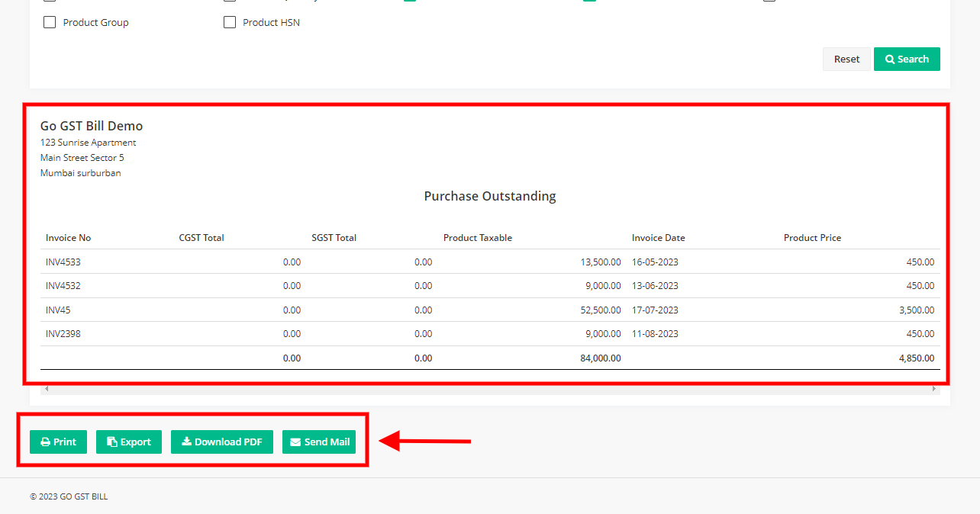The width and height of the screenshot is (980, 514).
Task: Print the Purchase Outstanding report
Action: click(x=58, y=442)
